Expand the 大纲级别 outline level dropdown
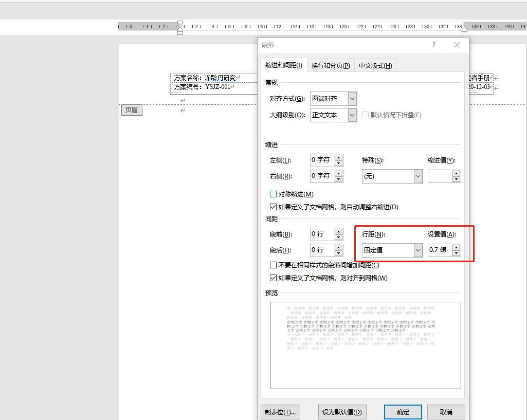The image size is (527, 420). coord(352,115)
